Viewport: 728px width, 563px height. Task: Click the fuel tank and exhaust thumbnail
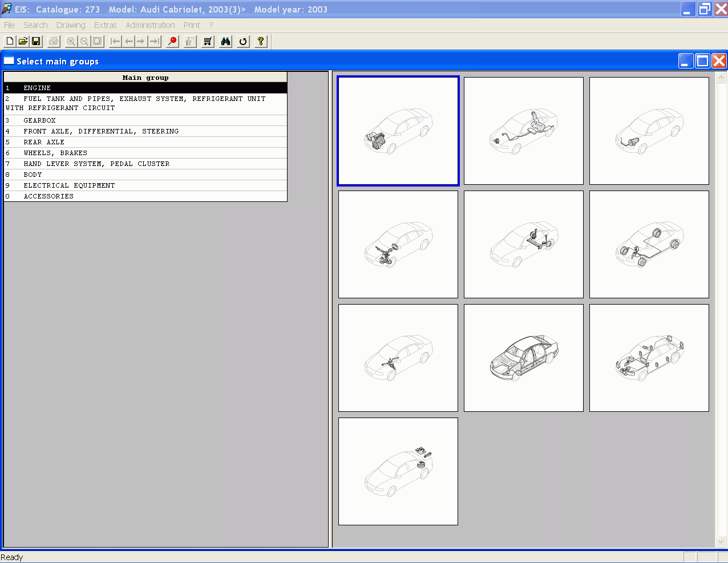click(x=524, y=131)
